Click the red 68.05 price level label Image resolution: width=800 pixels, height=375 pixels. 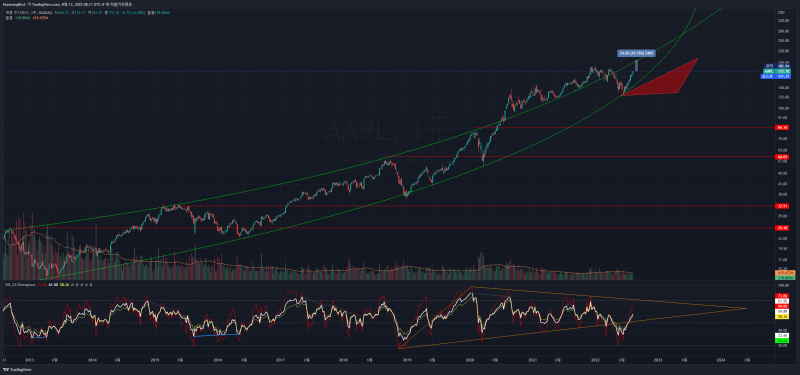click(x=782, y=157)
